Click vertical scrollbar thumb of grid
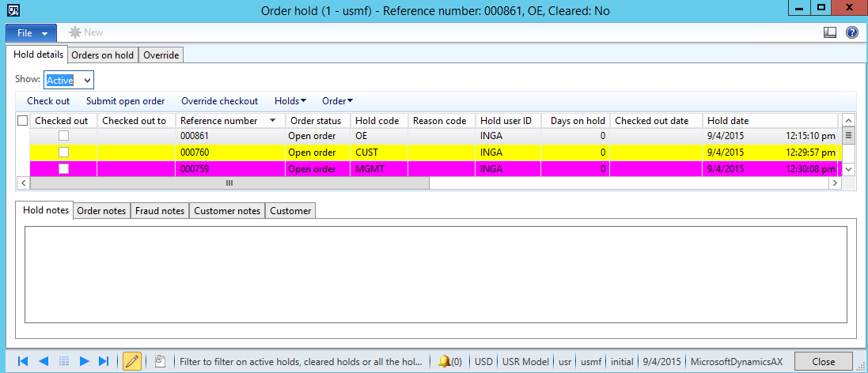 [847, 134]
